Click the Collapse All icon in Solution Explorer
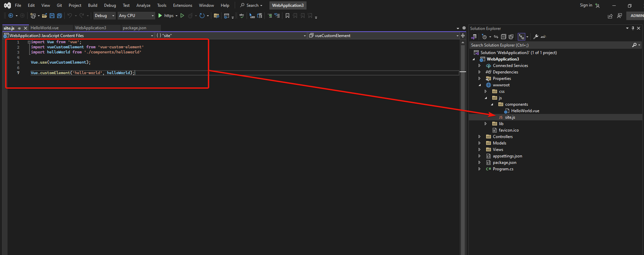 point(503,37)
